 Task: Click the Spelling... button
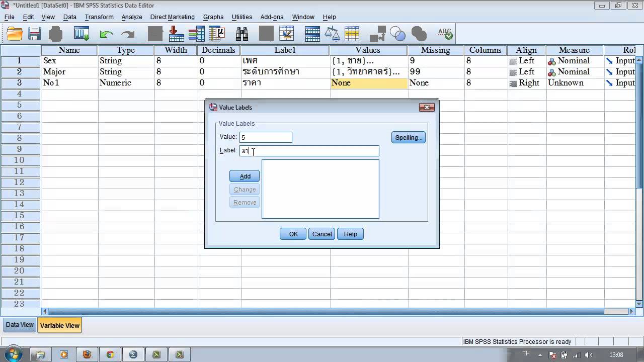(x=408, y=137)
